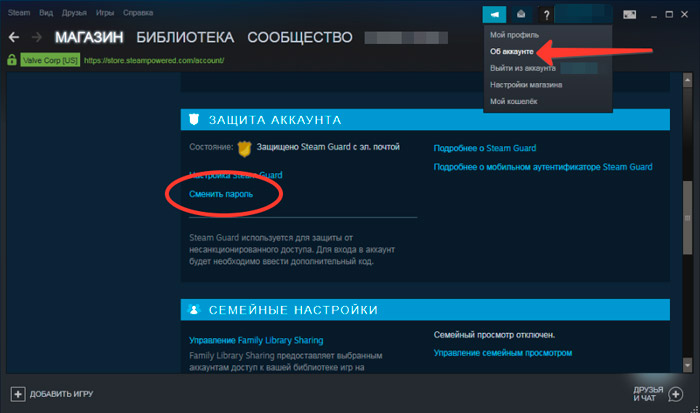
Task: Open the БИБЛИОТЕКА tab
Action: tap(185, 38)
